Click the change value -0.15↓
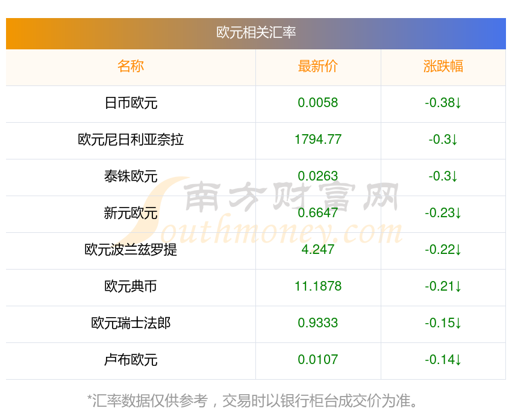This screenshot has height=420, width=512. point(443,323)
